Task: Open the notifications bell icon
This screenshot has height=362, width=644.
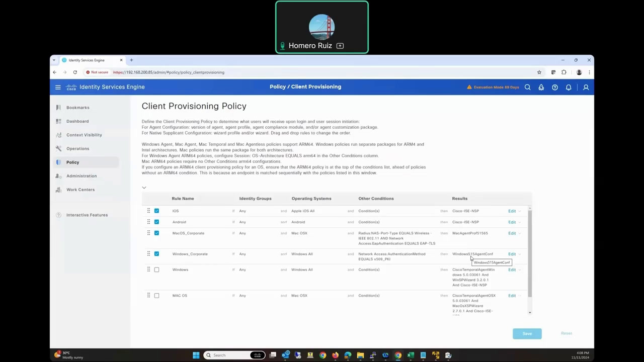Action: pos(569,87)
